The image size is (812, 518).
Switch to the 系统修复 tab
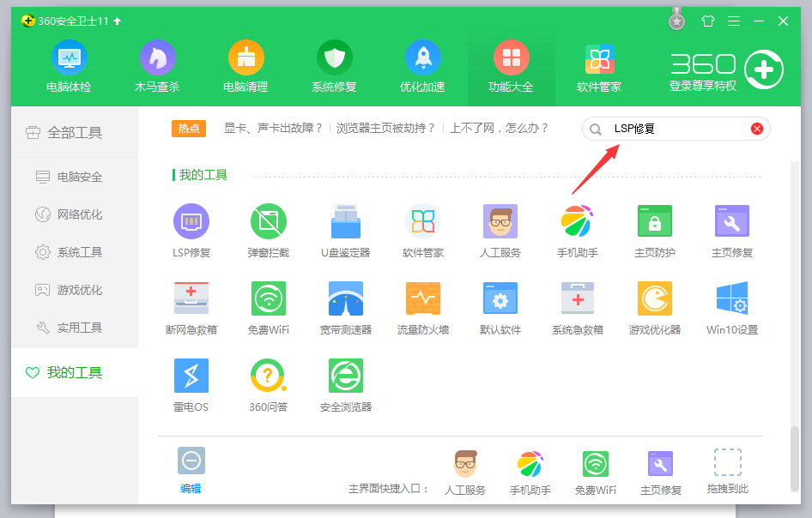pos(334,67)
